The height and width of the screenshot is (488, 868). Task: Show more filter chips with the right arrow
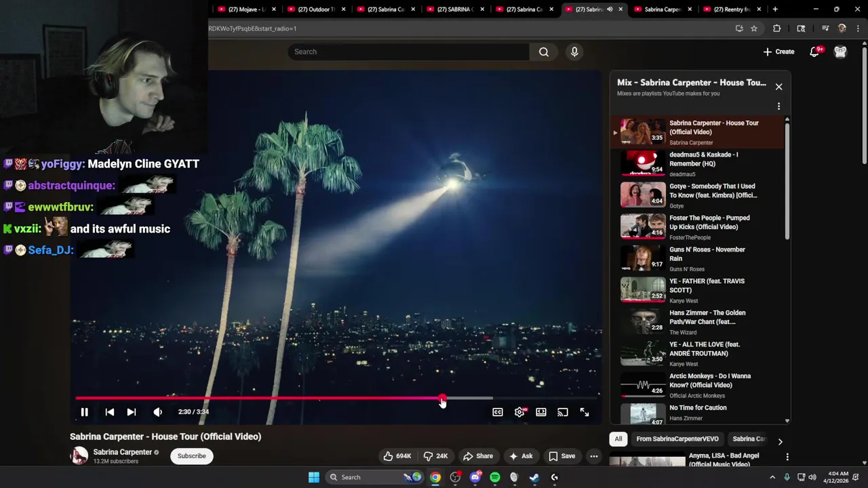click(780, 441)
